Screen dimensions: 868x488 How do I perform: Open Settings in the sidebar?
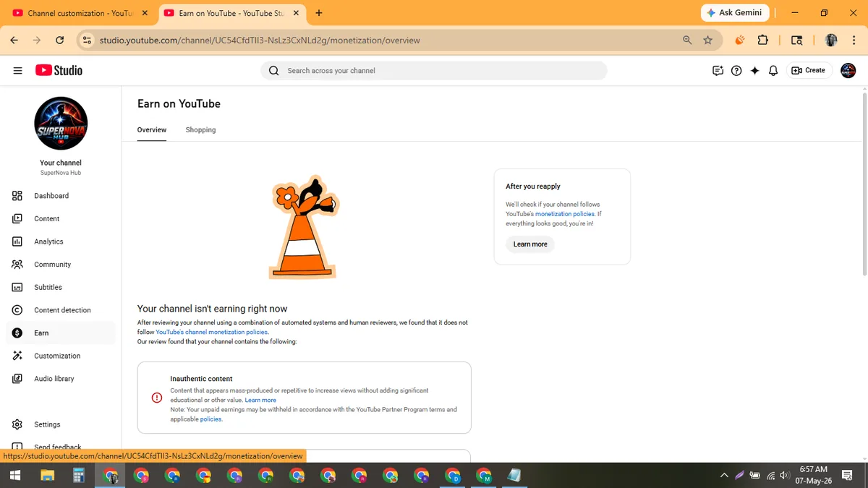pyautogui.click(x=61, y=424)
